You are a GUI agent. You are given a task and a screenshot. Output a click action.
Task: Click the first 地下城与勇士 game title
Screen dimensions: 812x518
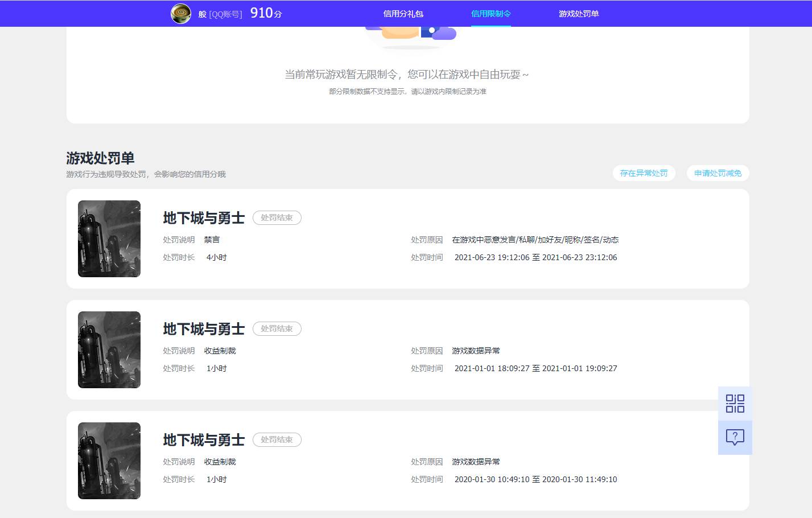coord(203,217)
